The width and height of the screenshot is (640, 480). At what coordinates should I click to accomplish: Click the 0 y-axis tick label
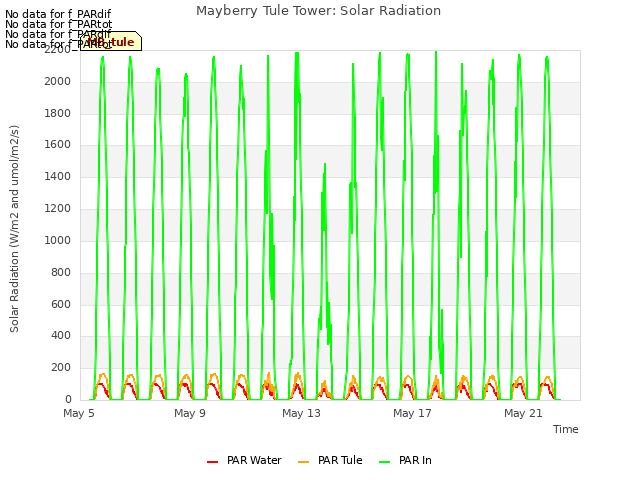click(x=68, y=399)
